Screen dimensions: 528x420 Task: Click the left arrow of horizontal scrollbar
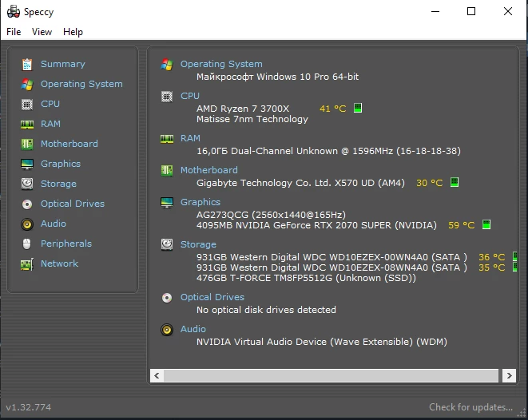pos(157,375)
